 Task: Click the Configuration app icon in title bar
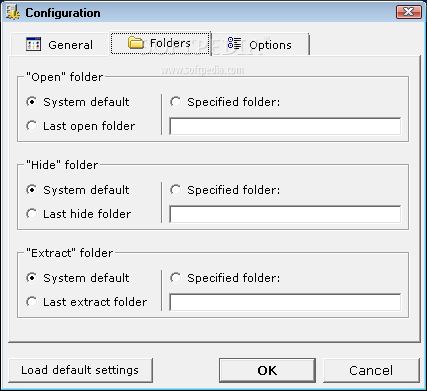13,12
